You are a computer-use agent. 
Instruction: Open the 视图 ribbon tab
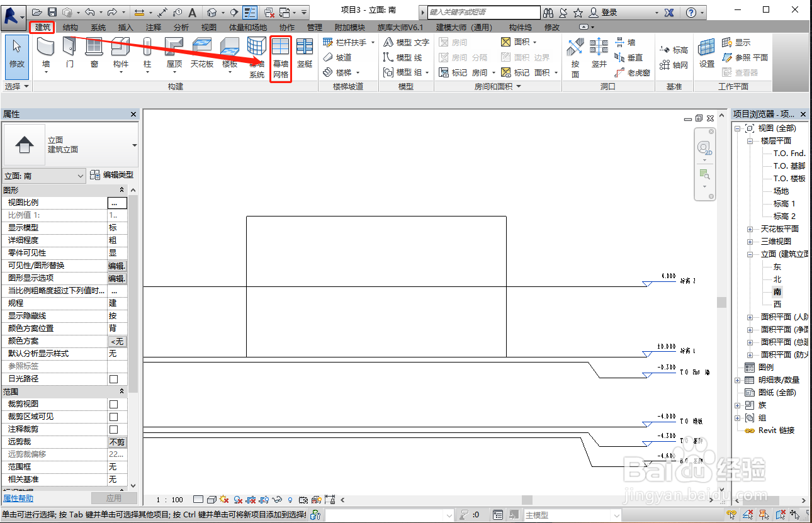(x=209, y=28)
